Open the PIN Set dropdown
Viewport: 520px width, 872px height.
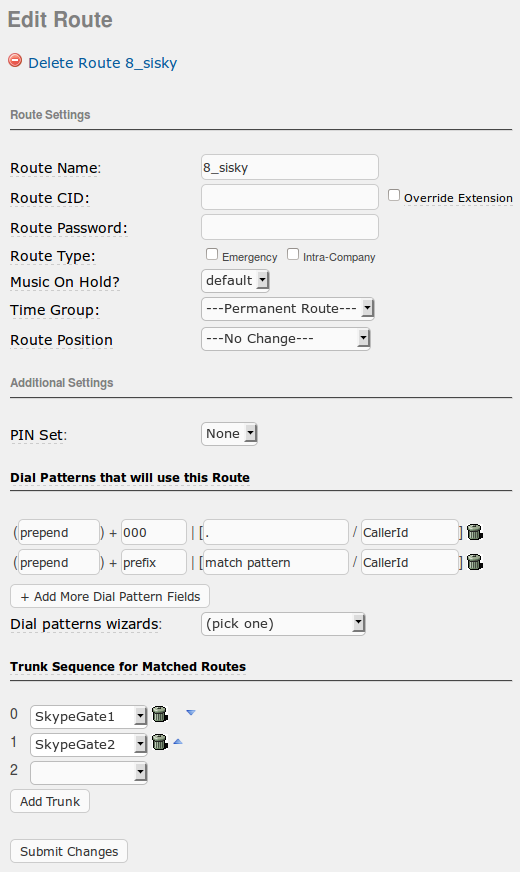[229, 434]
